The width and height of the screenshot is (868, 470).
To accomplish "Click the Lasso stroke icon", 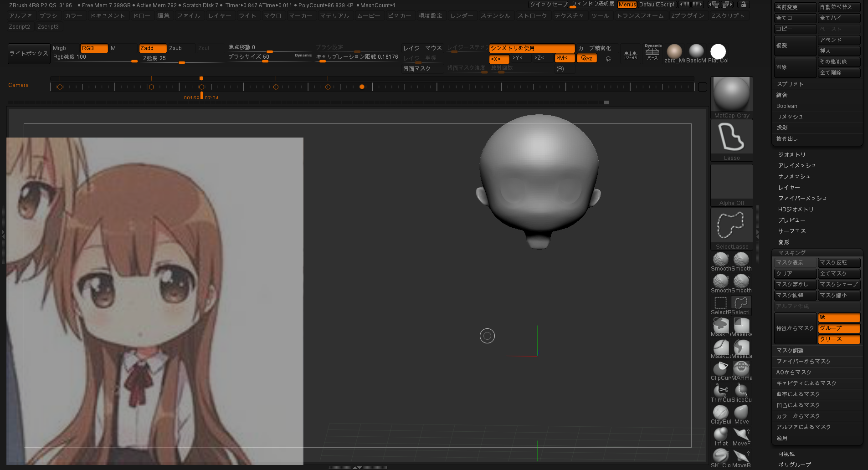I will click(x=731, y=138).
